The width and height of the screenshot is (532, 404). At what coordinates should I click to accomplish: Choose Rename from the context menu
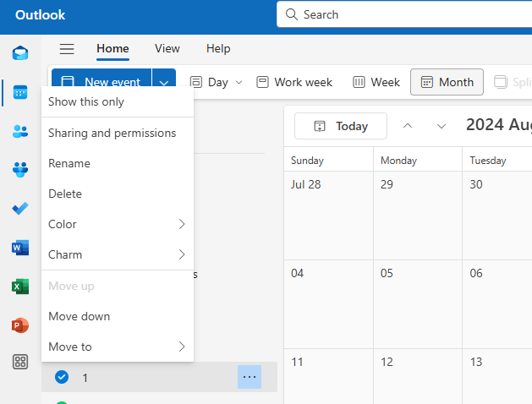69,163
